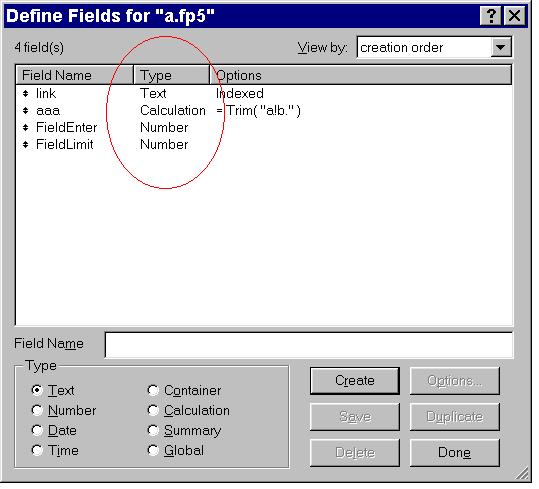Choose the Date field type
Image resolution: width=539 pixels, height=489 pixels.
(x=37, y=430)
